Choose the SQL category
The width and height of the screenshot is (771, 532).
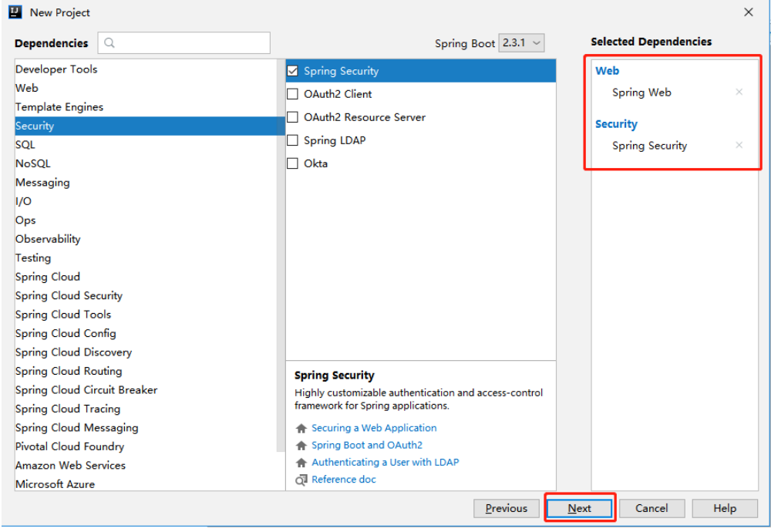[146, 144]
